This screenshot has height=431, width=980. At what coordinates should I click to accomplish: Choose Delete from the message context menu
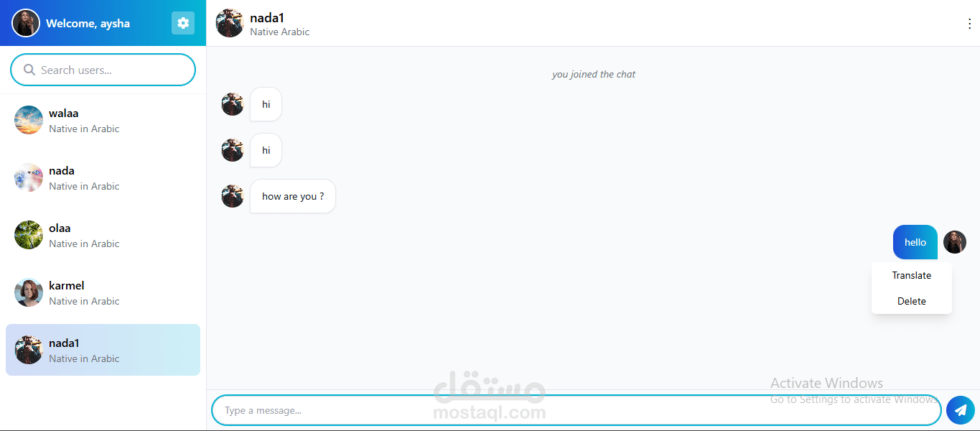912,301
